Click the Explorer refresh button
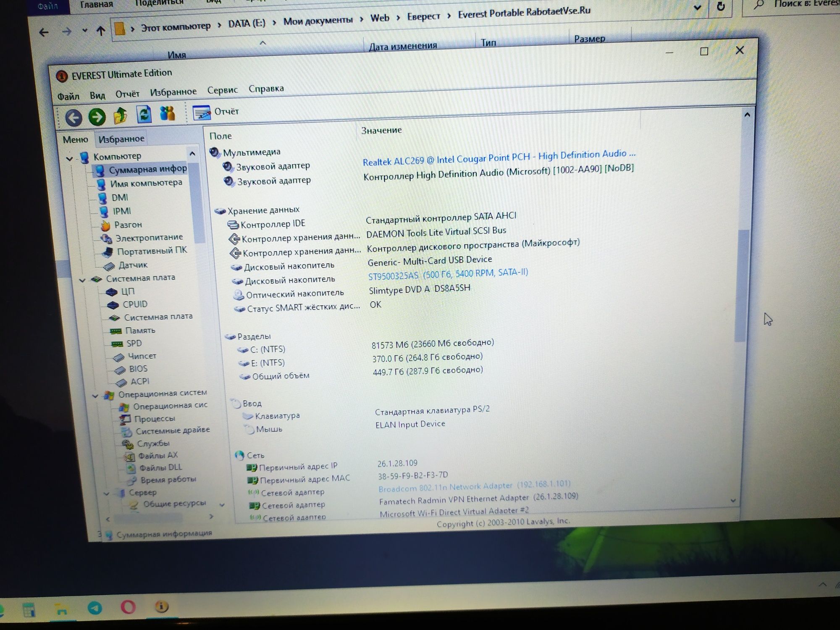The image size is (840, 630). click(x=721, y=6)
